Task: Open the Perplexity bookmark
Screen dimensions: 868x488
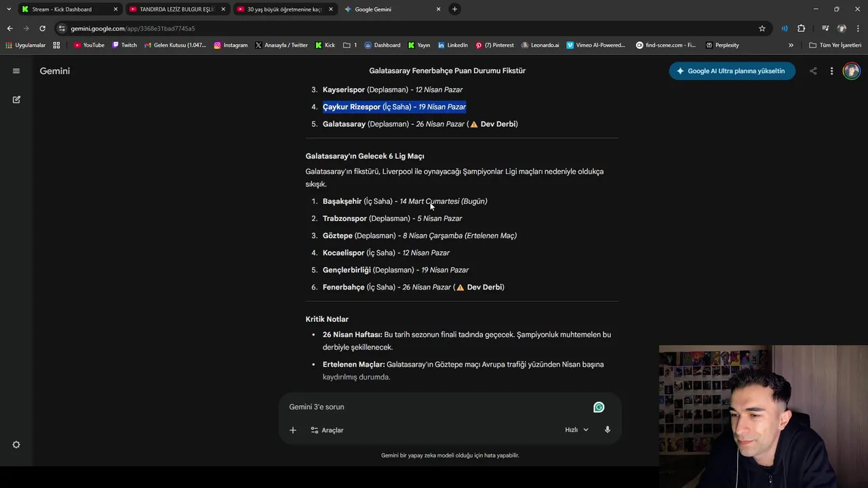Action: click(722, 45)
